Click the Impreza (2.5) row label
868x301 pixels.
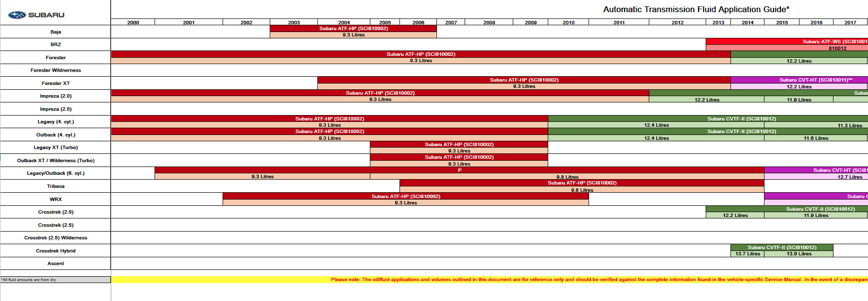(55, 109)
